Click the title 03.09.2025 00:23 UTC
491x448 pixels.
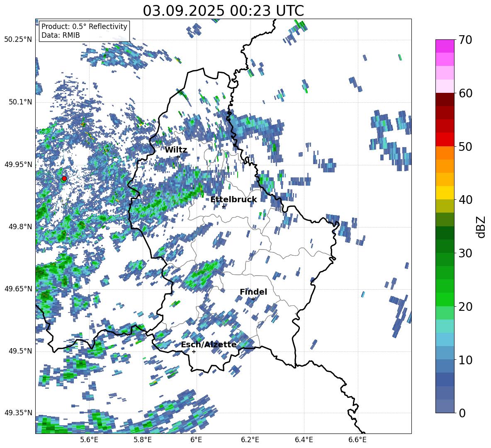pyautogui.click(x=223, y=11)
